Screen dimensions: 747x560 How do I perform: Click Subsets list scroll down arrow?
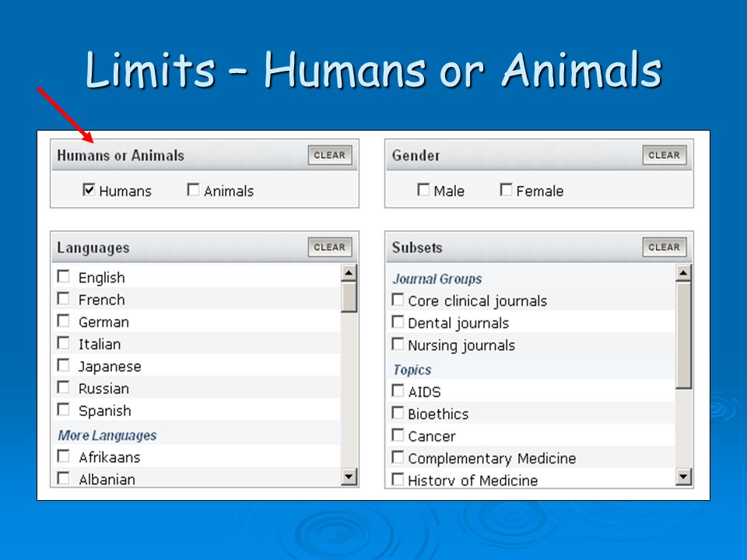point(683,476)
